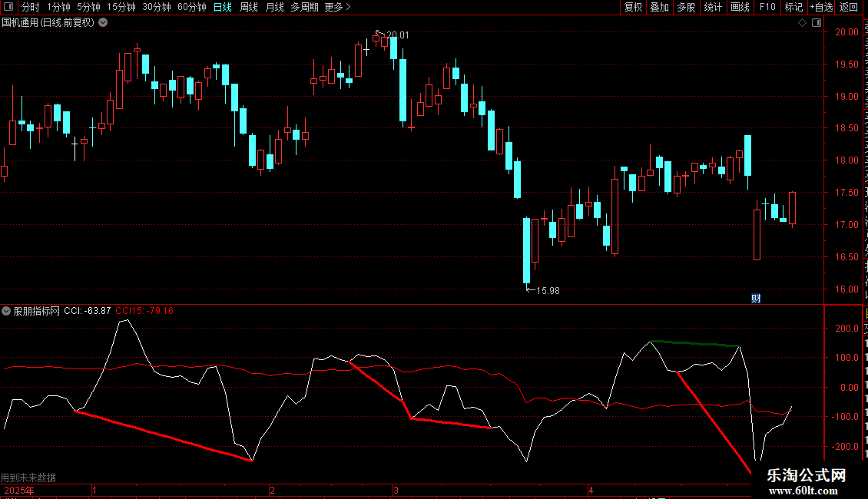Click the diamond icon on chart
This screenshot has height=499, width=868.
[x=802, y=23]
